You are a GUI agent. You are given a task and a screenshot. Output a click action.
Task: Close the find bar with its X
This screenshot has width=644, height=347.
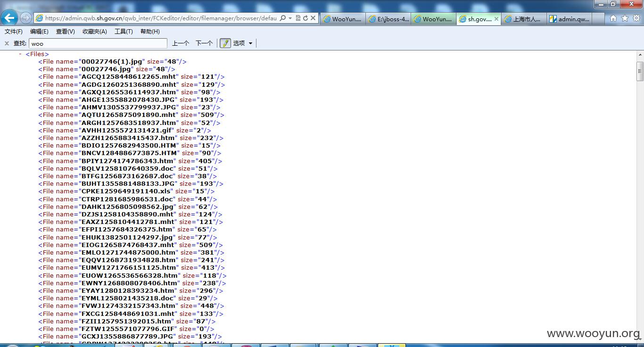pyautogui.click(x=7, y=43)
